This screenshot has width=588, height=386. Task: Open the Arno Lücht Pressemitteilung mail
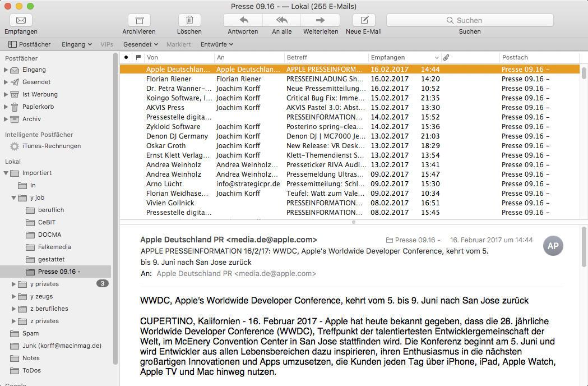tap(350, 184)
